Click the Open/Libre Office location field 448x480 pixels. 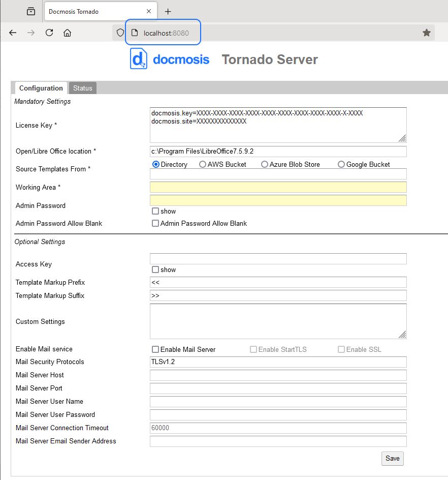click(278, 152)
